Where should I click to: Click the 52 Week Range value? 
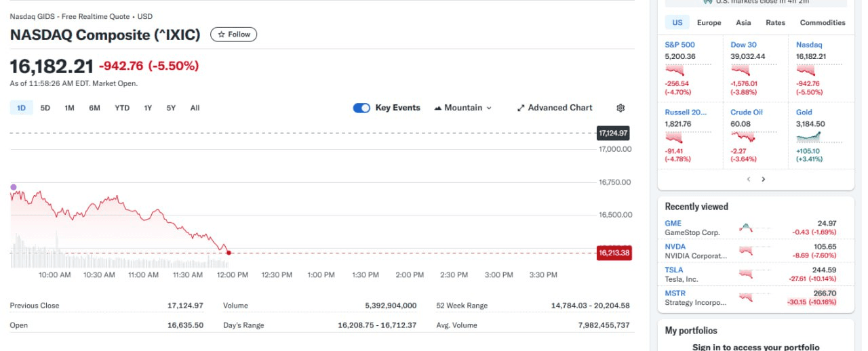click(590, 306)
